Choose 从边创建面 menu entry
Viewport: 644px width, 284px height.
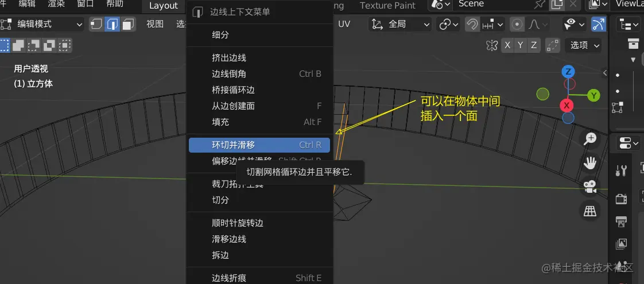(x=259, y=106)
